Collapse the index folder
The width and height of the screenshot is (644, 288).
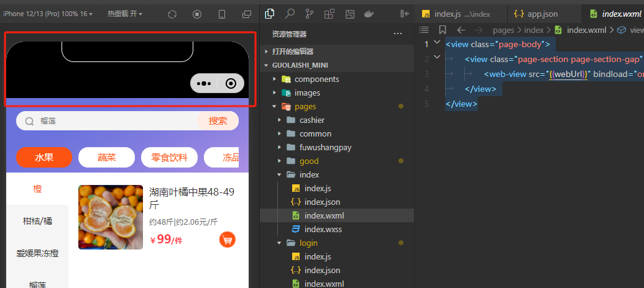point(337,175)
